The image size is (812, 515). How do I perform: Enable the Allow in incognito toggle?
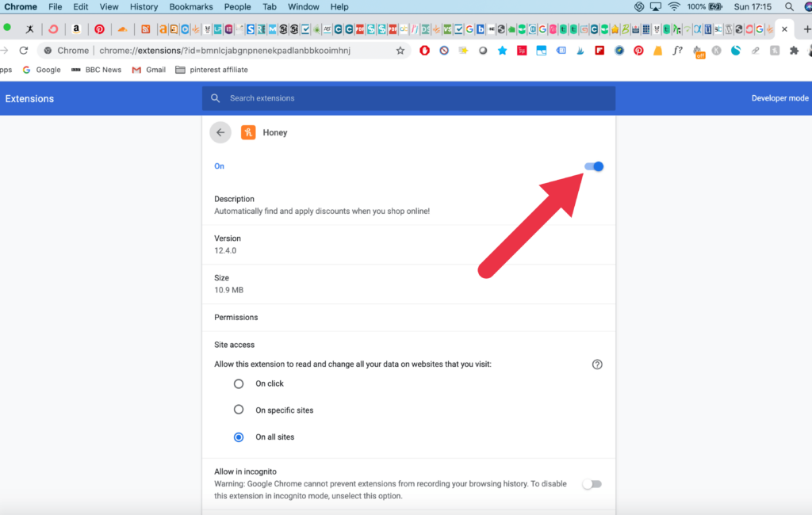[x=592, y=484]
